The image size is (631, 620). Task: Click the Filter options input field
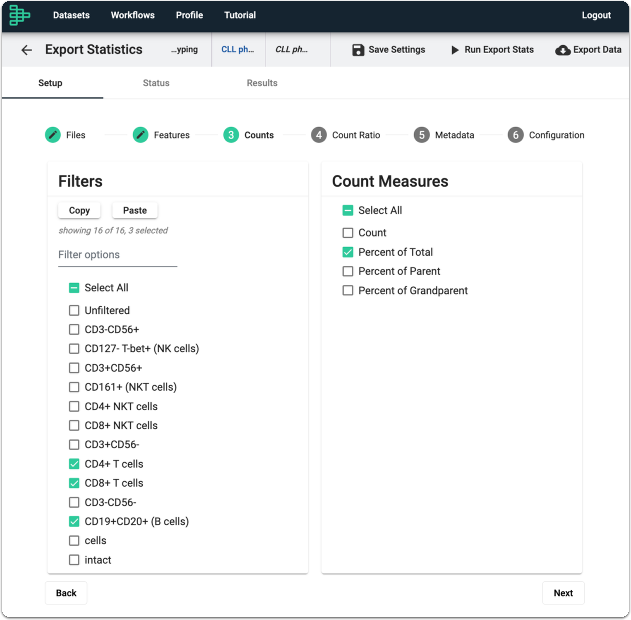click(x=118, y=255)
